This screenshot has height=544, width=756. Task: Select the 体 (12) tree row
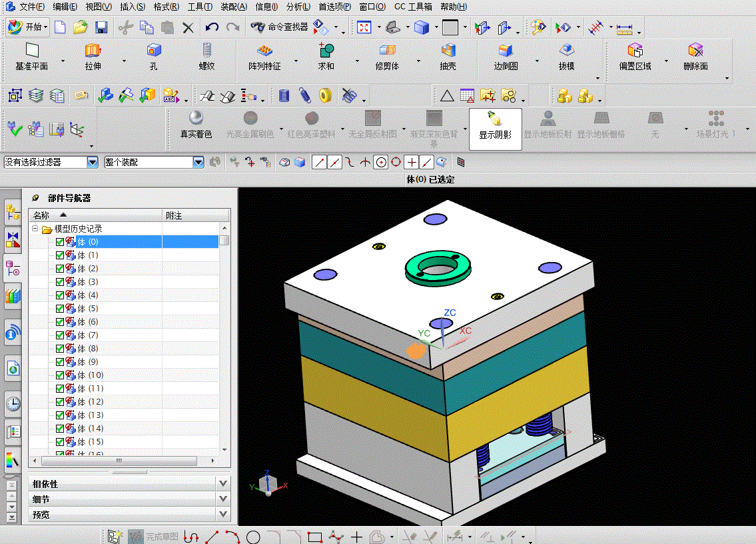pos(125,402)
